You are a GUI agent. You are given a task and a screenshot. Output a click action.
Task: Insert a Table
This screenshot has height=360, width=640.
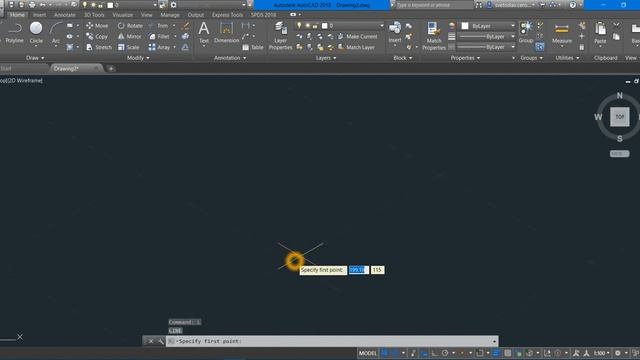253,47
